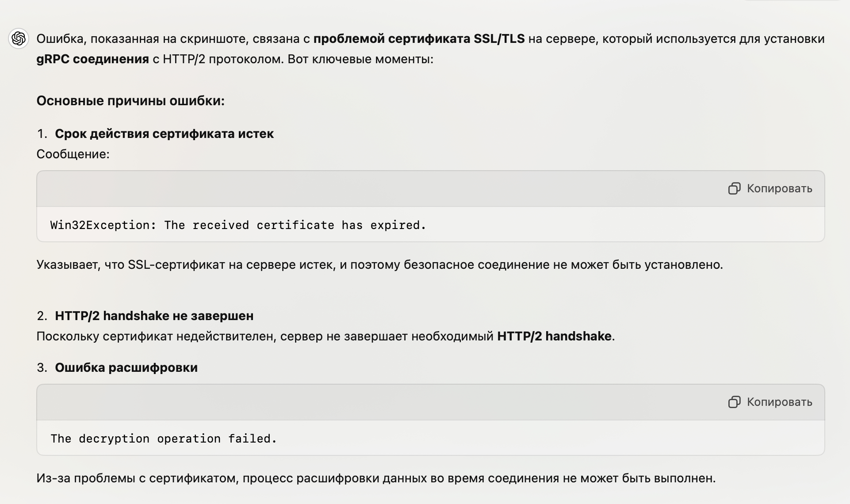Click list heading 'HTTP/2 handshake не завершен'
The image size is (850, 504).
pyautogui.click(x=154, y=316)
